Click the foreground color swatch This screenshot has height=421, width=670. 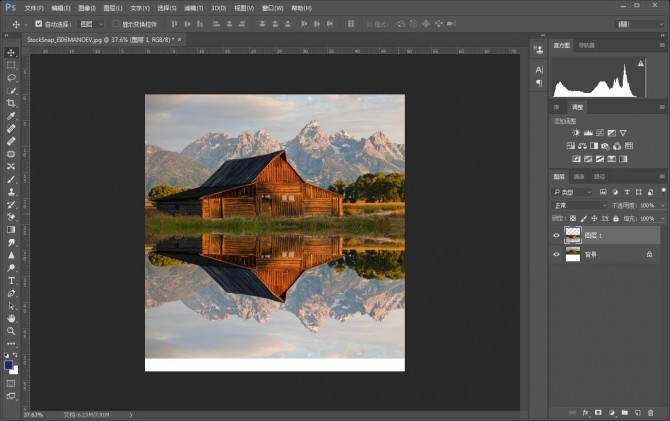9,365
